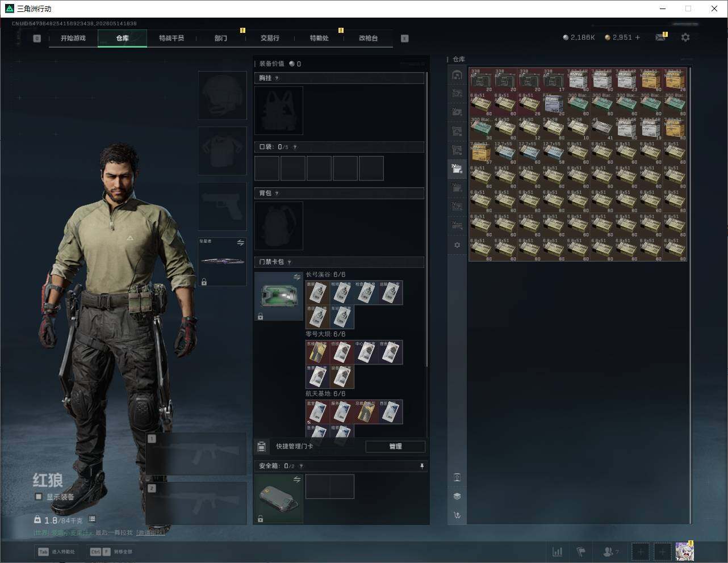The image size is (728, 563).
Task: Switch to the 改枪台 tab
Action: pyautogui.click(x=368, y=38)
